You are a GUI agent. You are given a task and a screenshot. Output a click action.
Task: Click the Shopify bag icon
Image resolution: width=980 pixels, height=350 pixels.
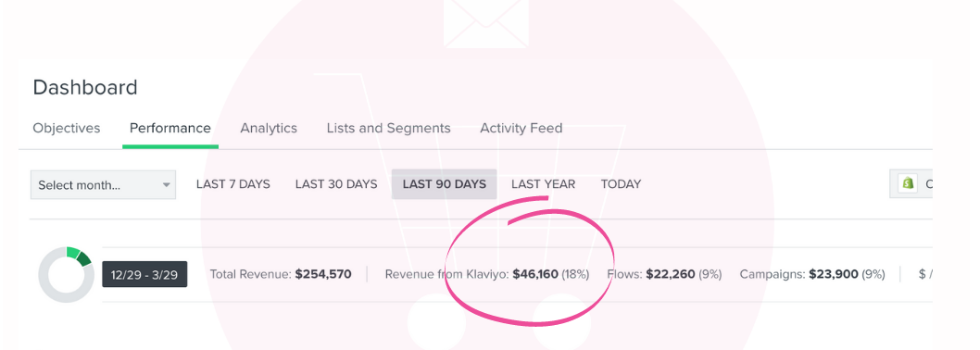[908, 183]
